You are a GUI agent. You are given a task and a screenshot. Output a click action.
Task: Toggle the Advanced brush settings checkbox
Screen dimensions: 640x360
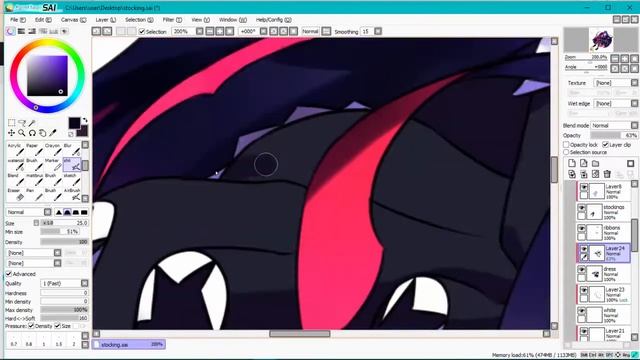pos(9,274)
